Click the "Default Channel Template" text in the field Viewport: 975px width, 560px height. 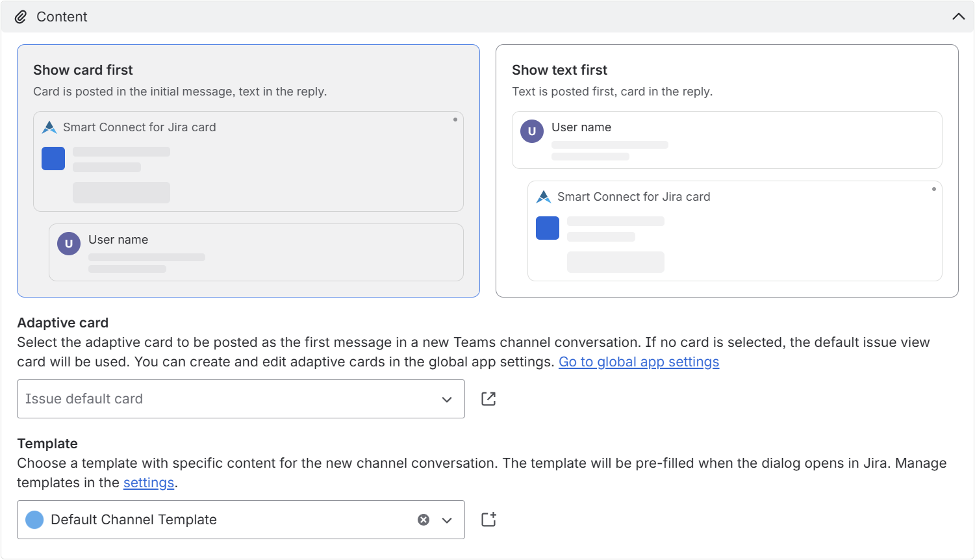[134, 520]
